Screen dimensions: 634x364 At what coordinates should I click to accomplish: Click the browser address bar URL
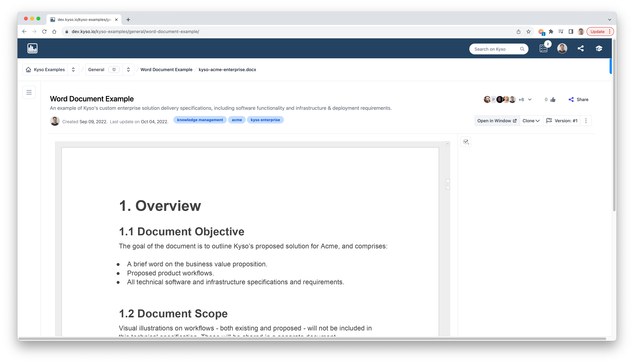click(x=135, y=32)
